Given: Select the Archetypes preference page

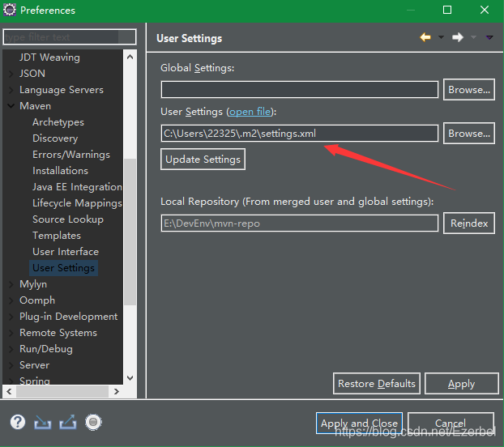Looking at the screenshot, I should [x=58, y=122].
